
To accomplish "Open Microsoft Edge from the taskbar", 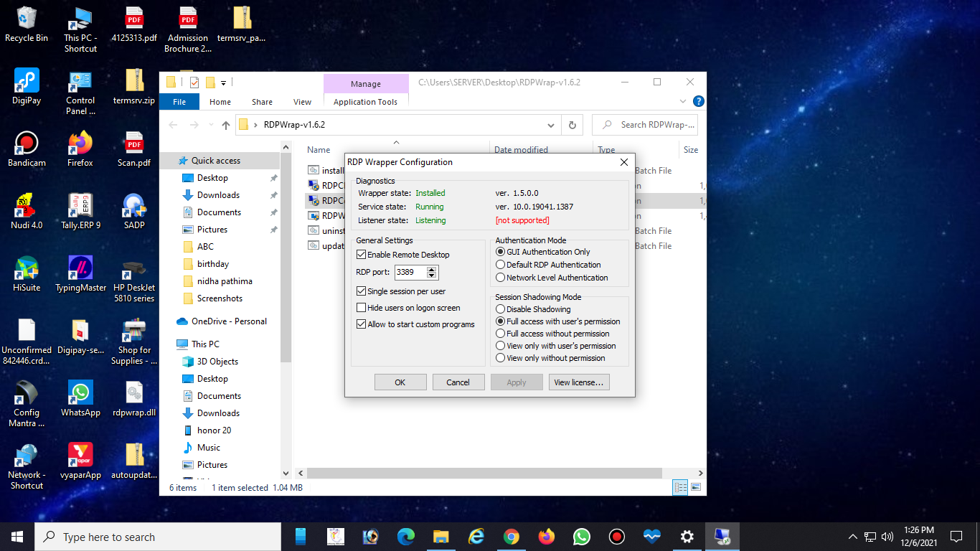I will pyautogui.click(x=405, y=537).
